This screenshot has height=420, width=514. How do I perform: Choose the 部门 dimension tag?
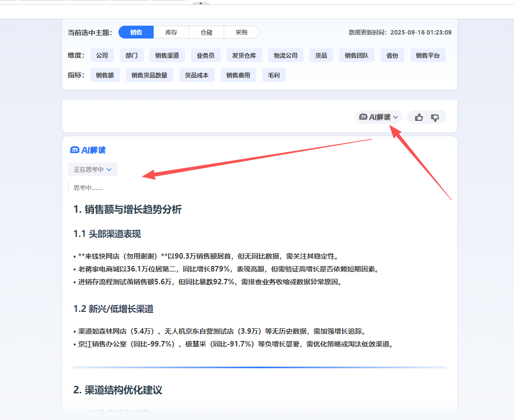point(131,55)
